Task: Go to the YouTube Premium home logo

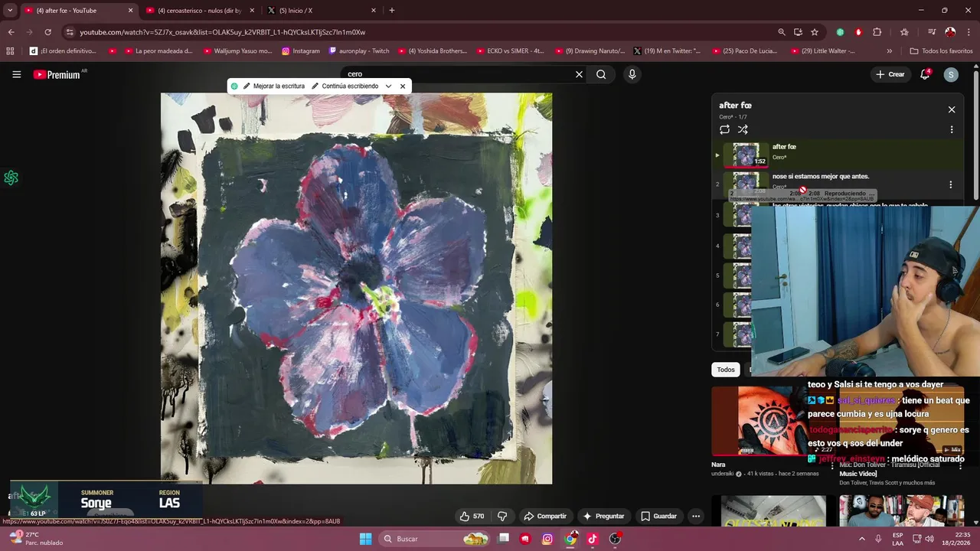Action: (x=57, y=74)
